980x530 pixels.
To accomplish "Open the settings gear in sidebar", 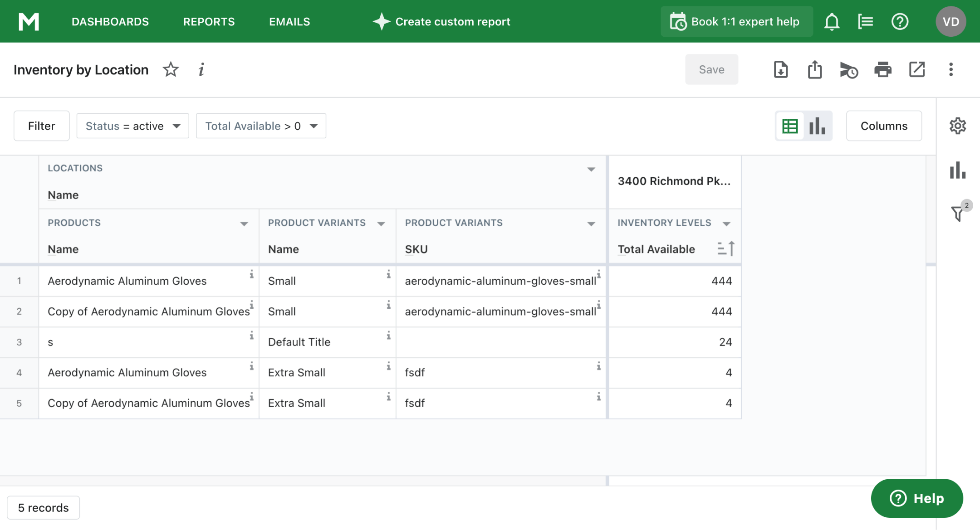I will [x=957, y=126].
